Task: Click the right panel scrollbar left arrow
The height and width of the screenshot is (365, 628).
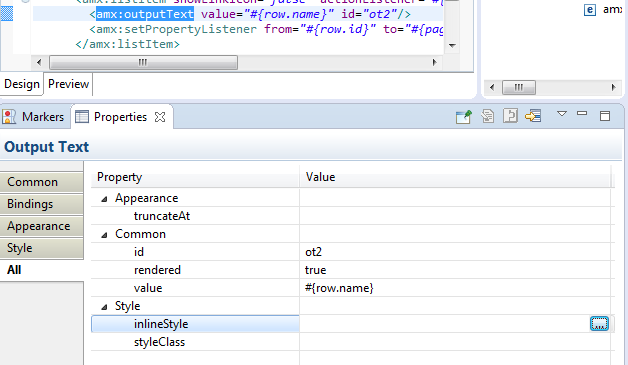Action: click(492, 87)
